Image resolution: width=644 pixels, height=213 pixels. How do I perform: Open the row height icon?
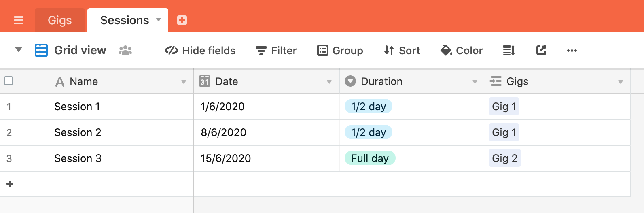tap(509, 51)
